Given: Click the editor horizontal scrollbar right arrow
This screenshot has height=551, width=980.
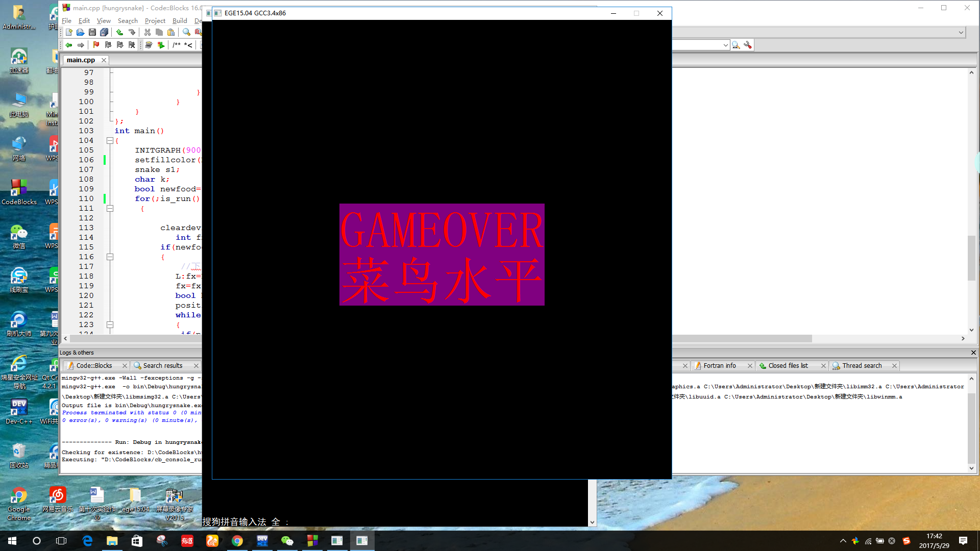Looking at the screenshot, I should click(963, 338).
